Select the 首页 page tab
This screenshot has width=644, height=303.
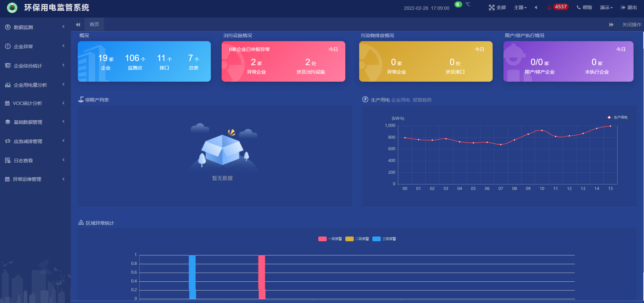coord(94,24)
